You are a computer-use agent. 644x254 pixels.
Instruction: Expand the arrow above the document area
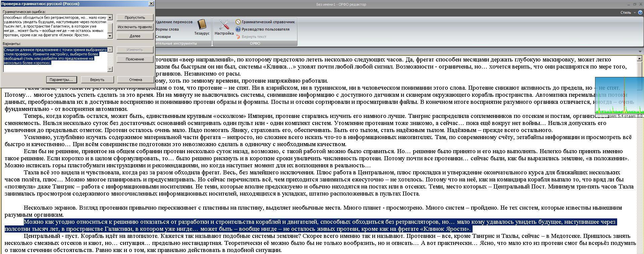pos(640,52)
